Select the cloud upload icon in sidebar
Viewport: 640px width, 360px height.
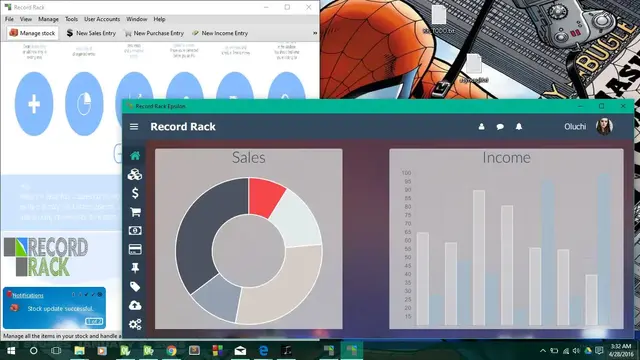pos(135,305)
